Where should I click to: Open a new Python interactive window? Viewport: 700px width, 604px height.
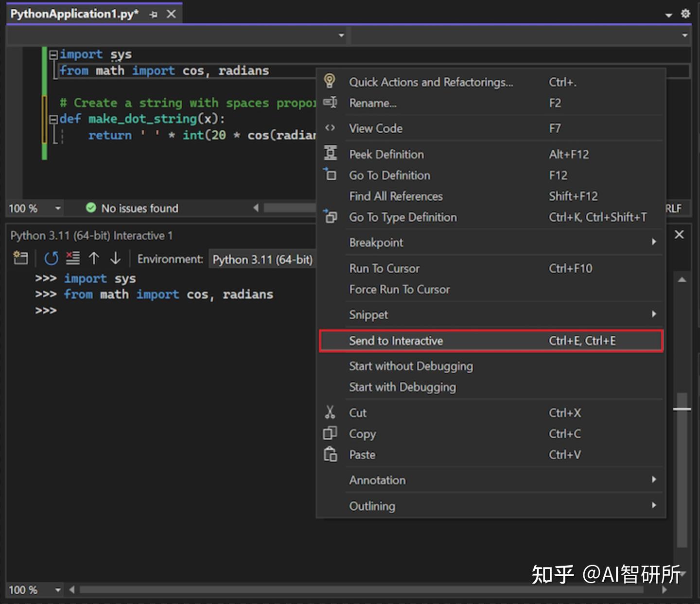(20, 258)
